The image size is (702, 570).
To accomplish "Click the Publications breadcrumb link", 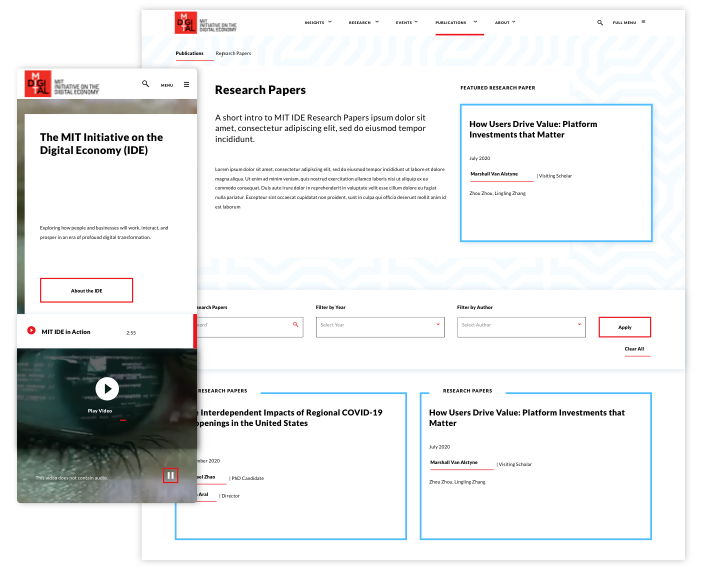I will (x=189, y=53).
